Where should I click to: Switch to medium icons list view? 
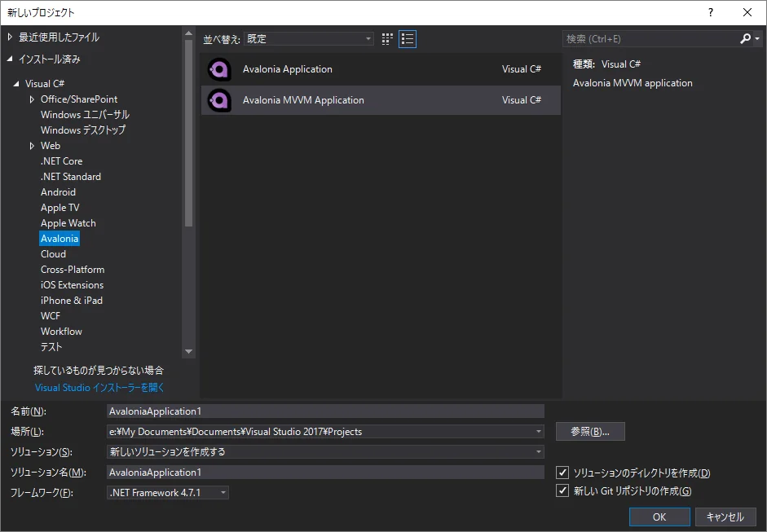point(408,38)
